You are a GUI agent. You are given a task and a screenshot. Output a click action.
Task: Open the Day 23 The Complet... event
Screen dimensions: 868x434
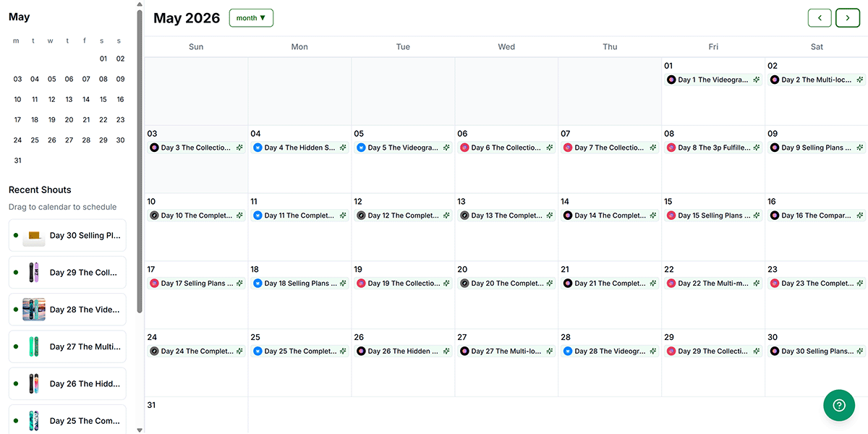tap(817, 284)
